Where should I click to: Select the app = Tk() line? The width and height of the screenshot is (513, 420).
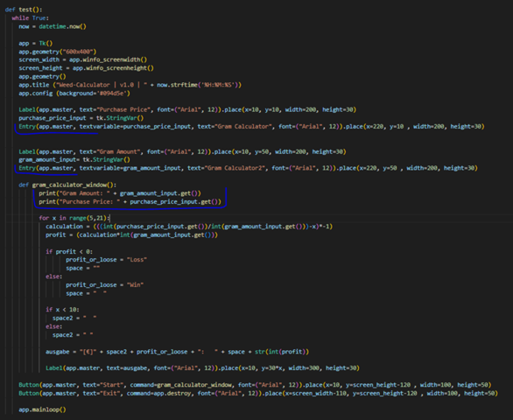(35, 43)
